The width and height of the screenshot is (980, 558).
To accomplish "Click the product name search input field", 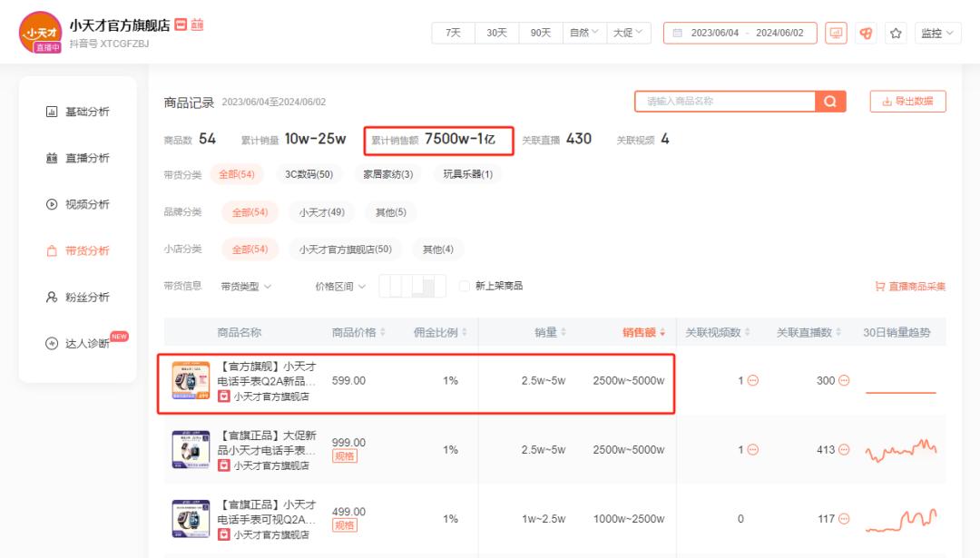I will coord(724,102).
